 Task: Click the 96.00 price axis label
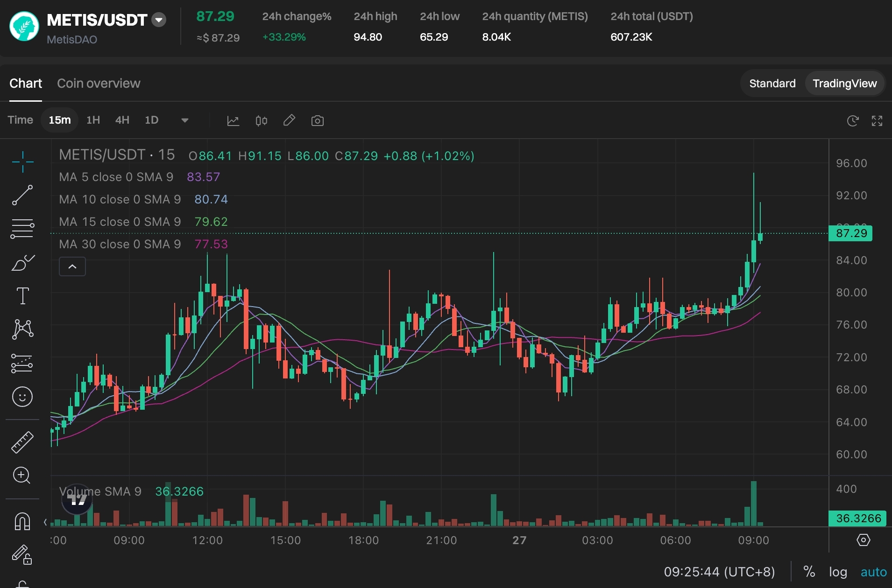pyautogui.click(x=851, y=163)
